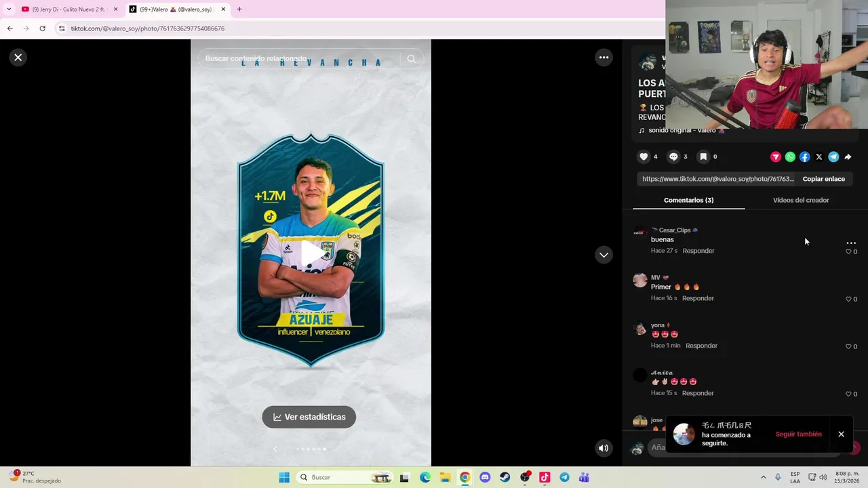Viewport: 868px width, 488px height.
Task: Click the play button on the Azuaje card
Action: tap(311, 252)
